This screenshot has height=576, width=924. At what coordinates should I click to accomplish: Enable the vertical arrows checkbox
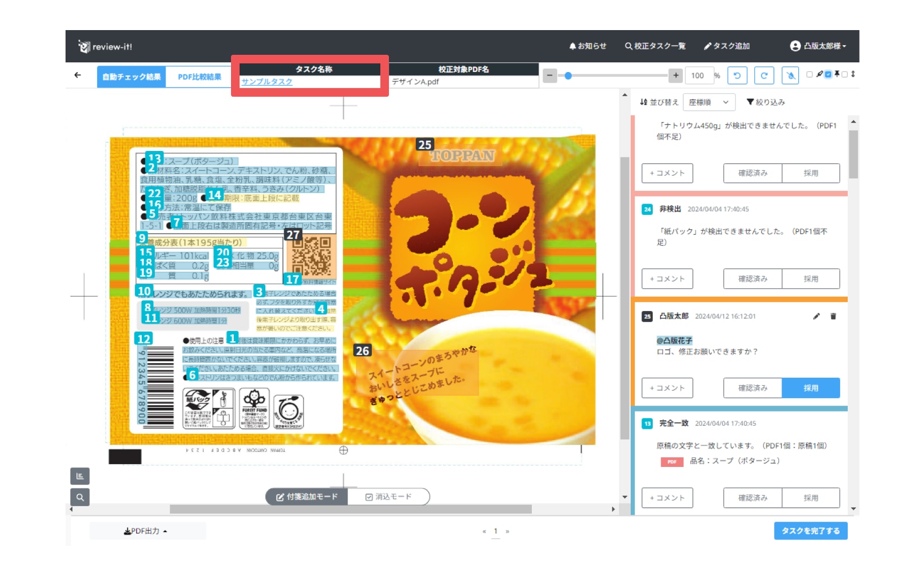845,74
